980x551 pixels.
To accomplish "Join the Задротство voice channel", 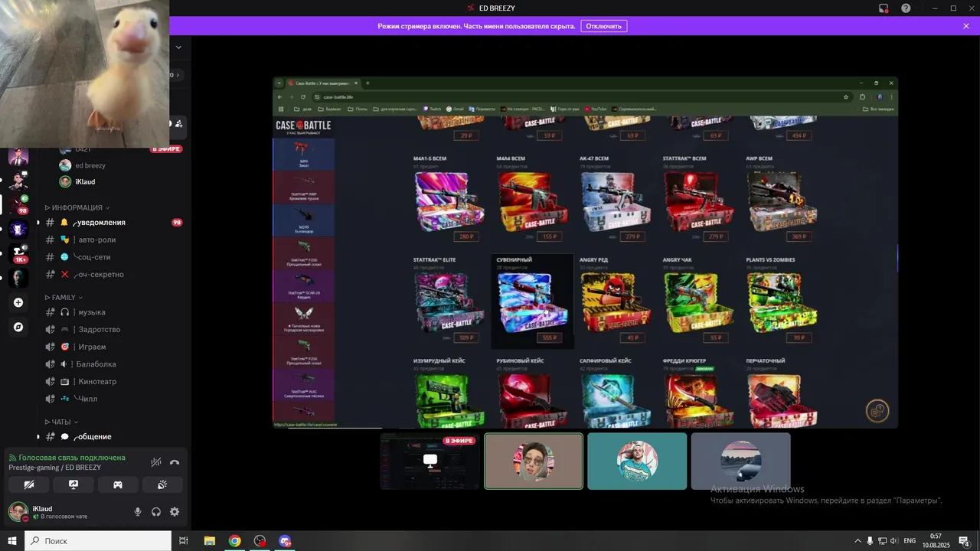I will coord(114,329).
